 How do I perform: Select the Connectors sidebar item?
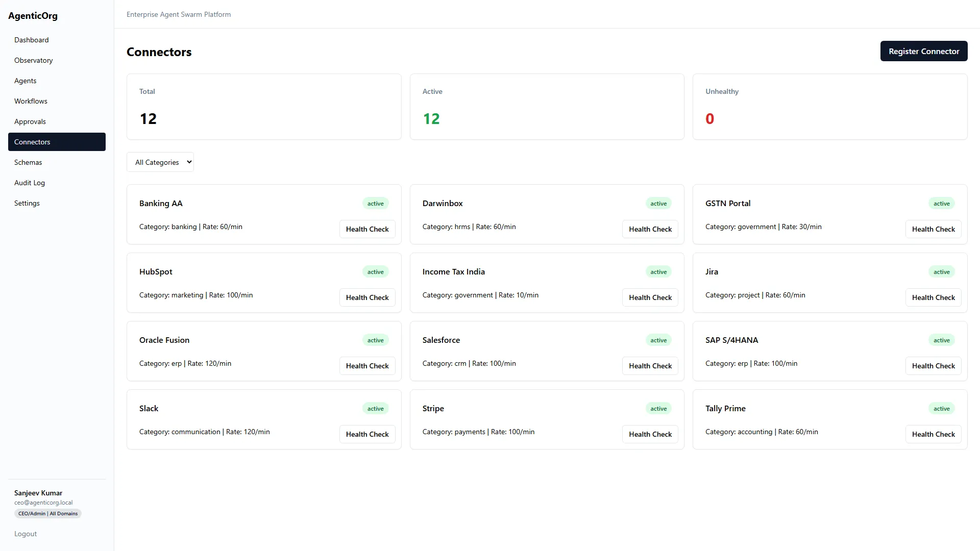(x=57, y=142)
